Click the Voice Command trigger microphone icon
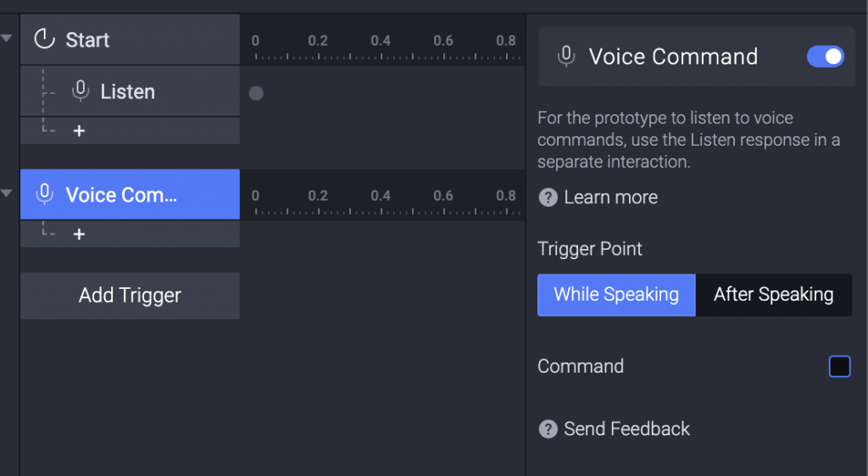 [x=44, y=194]
